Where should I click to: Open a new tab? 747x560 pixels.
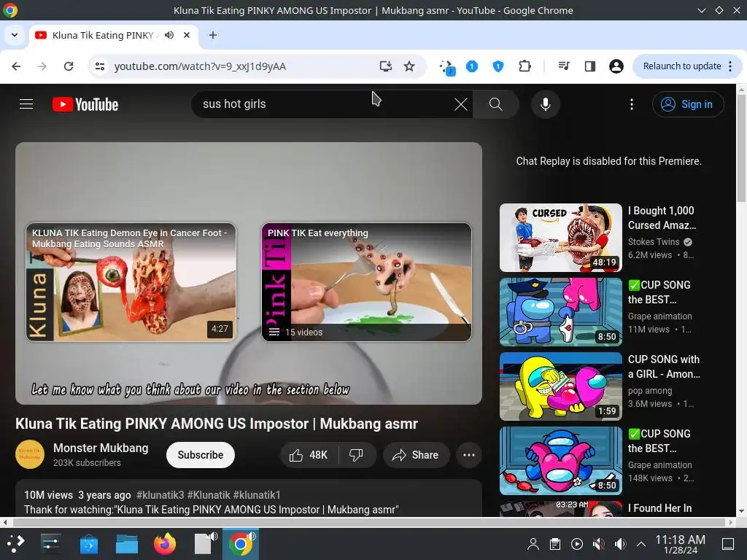(213, 35)
